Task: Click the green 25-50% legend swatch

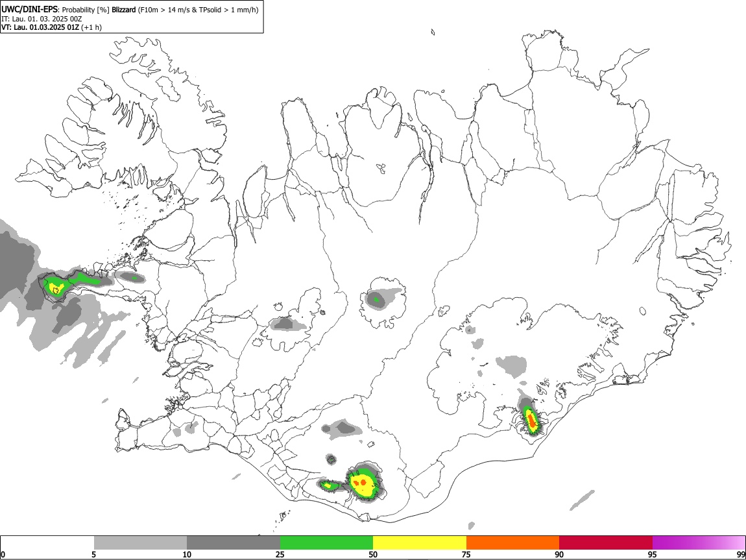Action: tap(326, 542)
